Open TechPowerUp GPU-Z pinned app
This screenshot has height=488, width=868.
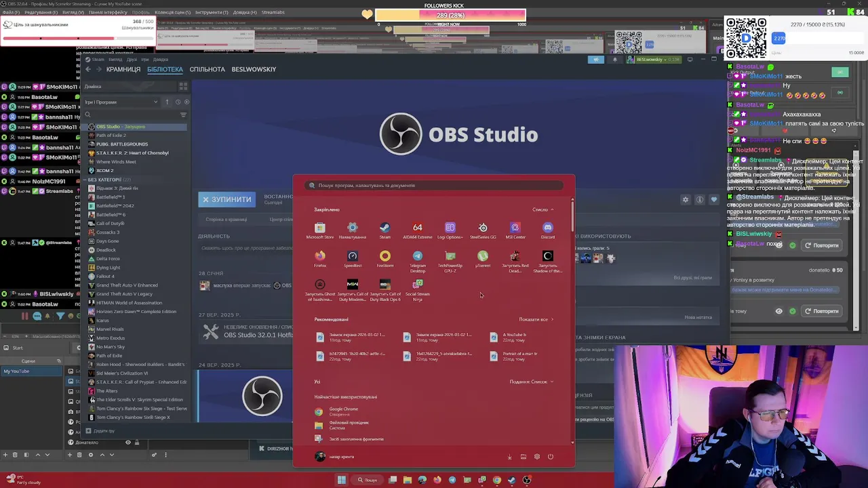[x=450, y=261]
